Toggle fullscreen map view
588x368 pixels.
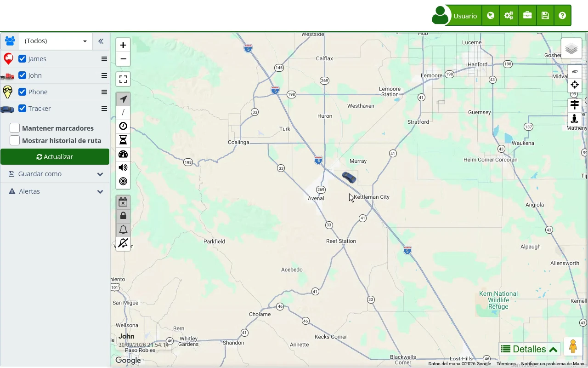coord(123,79)
